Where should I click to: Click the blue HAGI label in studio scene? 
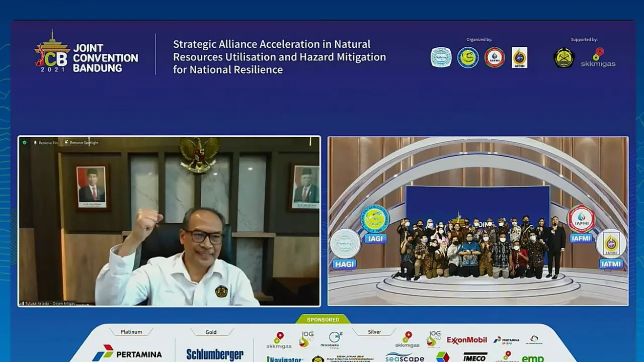click(345, 264)
